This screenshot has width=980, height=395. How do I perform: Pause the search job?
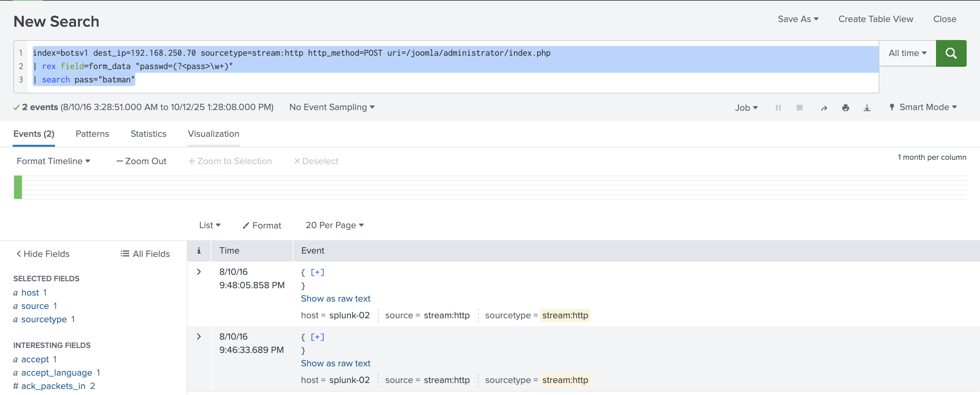(x=778, y=108)
